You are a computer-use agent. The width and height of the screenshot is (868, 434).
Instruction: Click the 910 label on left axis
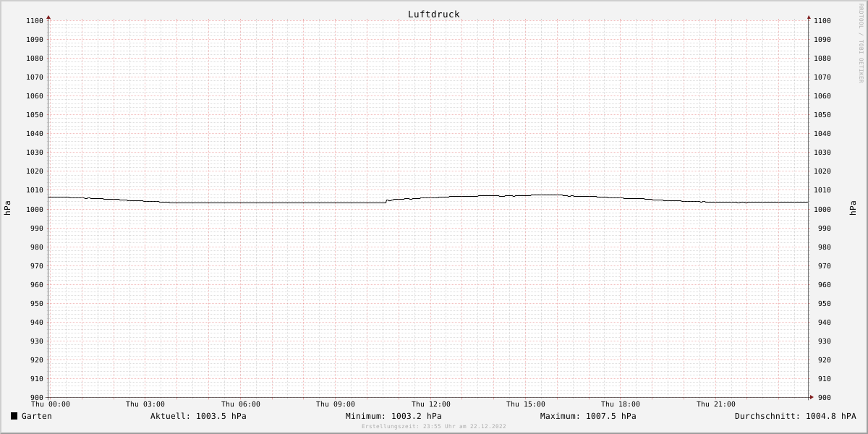coord(37,379)
